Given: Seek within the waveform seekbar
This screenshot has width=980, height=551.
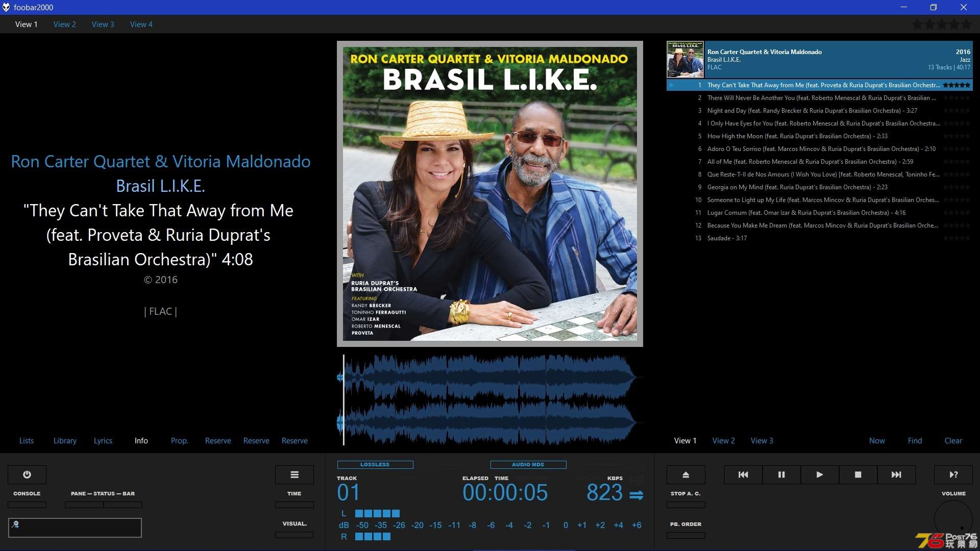Looking at the screenshot, I should [x=490, y=400].
